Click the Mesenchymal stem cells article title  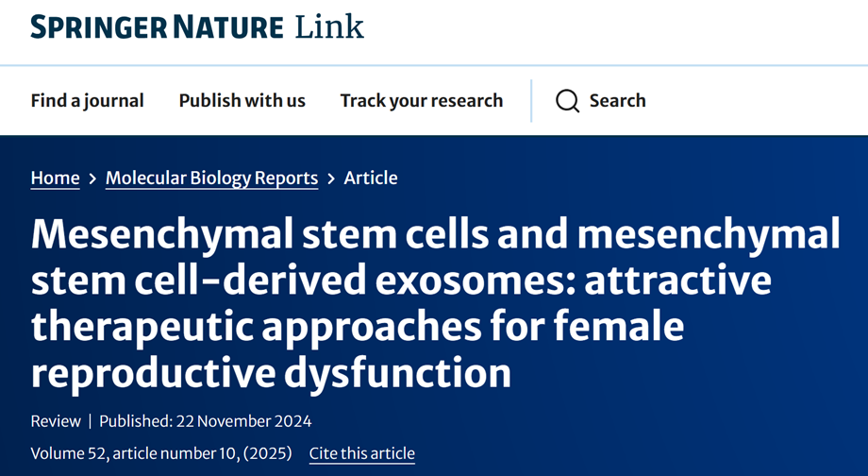click(436, 303)
